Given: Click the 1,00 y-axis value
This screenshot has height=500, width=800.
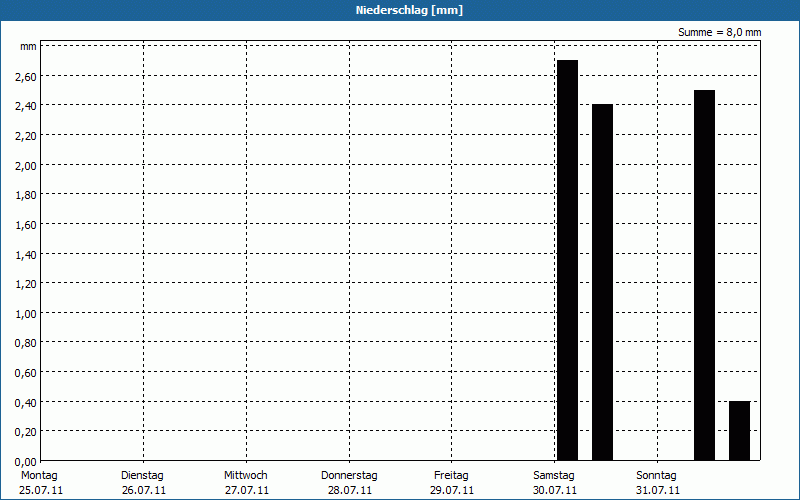Looking at the screenshot, I should click(26, 313).
